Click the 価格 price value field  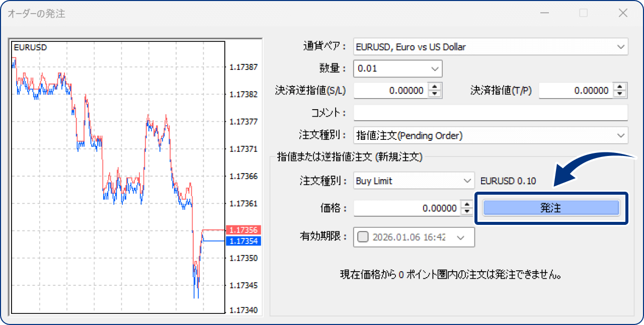(x=408, y=208)
